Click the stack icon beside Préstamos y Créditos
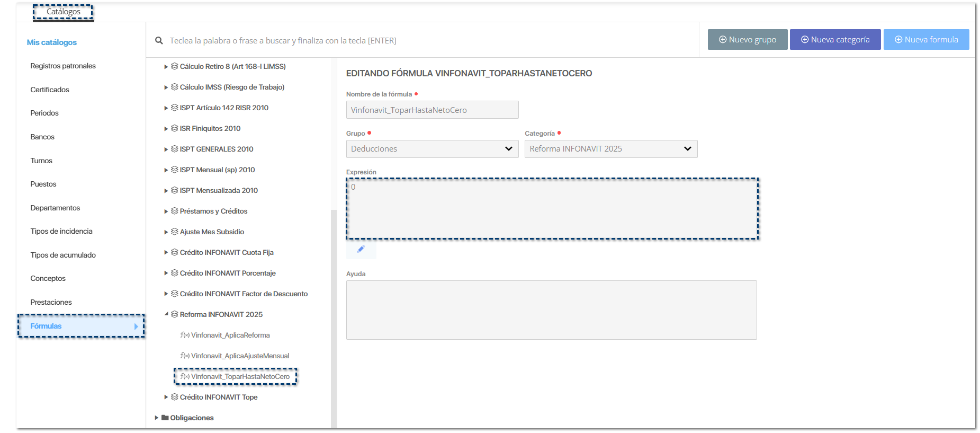Image resolution: width=980 pixels, height=433 pixels. tap(174, 211)
